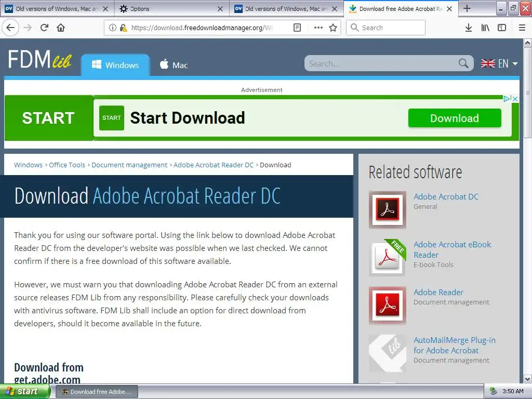Open the Firefox home page
The height and width of the screenshot is (399, 532).
point(61,28)
